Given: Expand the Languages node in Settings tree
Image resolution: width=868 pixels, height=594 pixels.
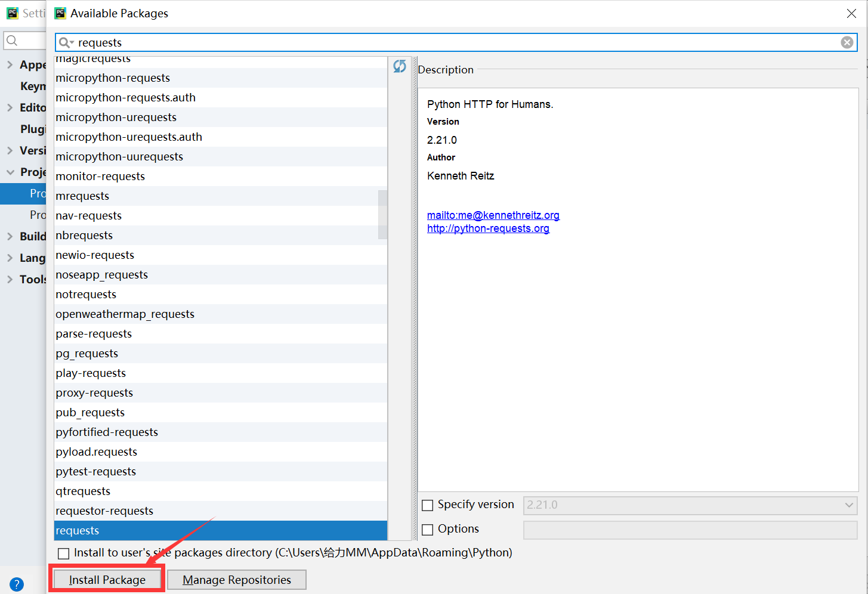Looking at the screenshot, I should coord(10,258).
